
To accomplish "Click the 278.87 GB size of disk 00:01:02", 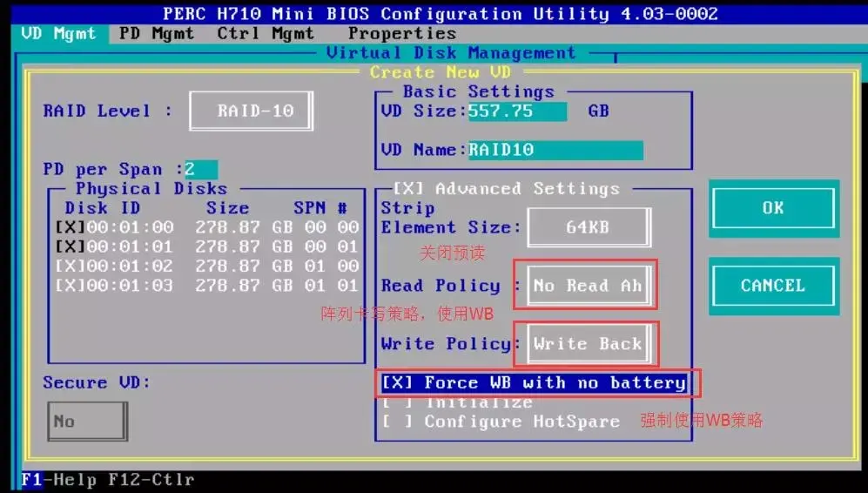I will pyautogui.click(x=244, y=266).
